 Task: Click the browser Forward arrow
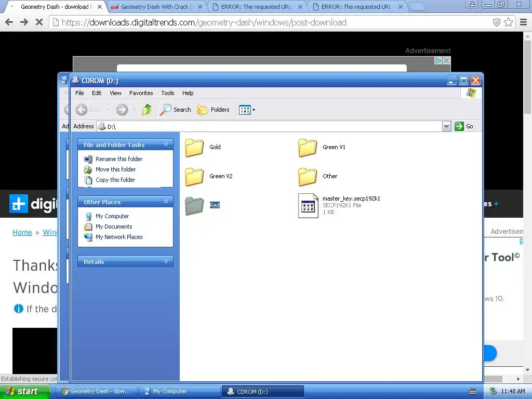click(24, 22)
